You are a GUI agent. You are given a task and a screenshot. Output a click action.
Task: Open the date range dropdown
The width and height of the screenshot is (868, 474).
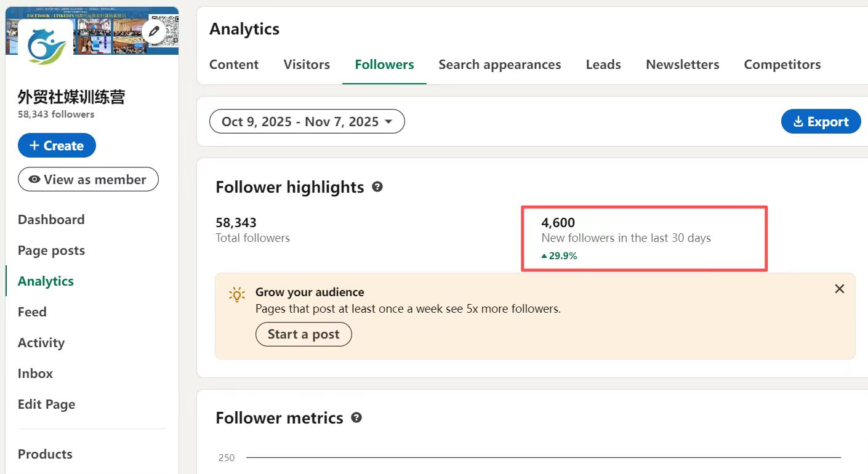tap(307, 122)
